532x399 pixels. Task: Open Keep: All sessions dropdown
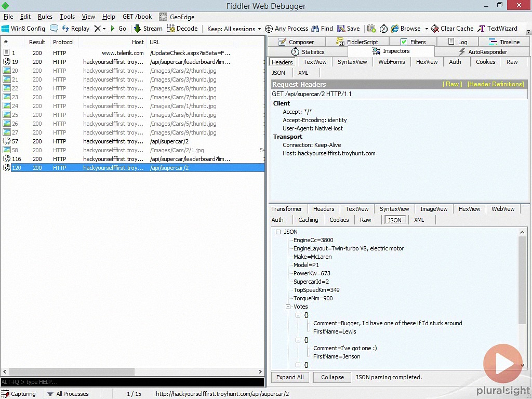pos(234,29)
